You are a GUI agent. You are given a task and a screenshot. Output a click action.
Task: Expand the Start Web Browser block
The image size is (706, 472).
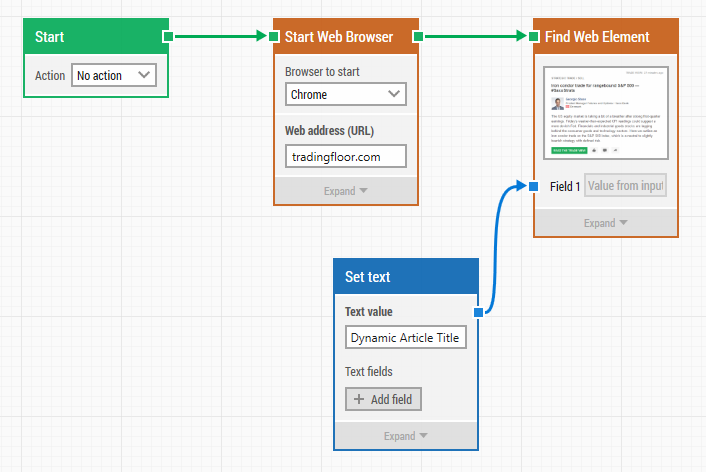345,190
